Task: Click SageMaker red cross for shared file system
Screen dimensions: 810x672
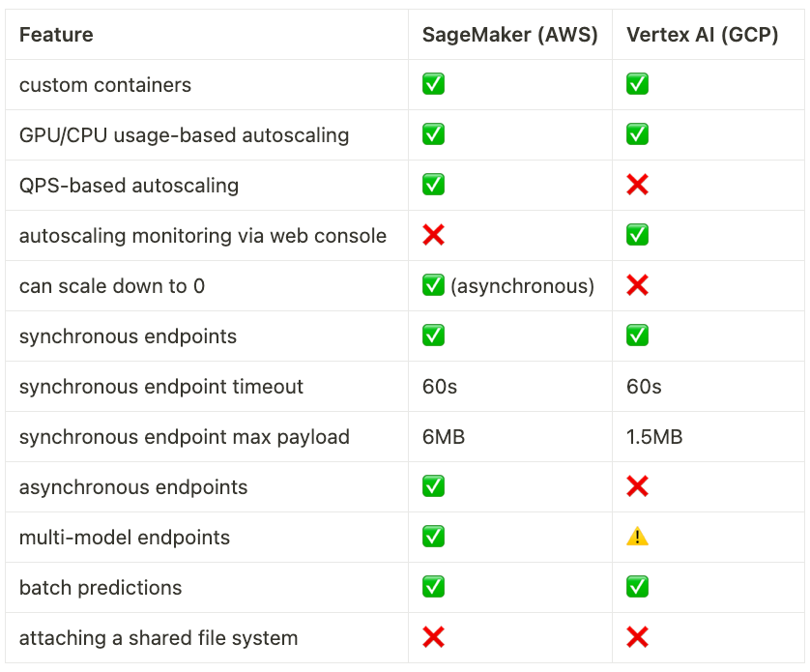Action: coord(433,637)
